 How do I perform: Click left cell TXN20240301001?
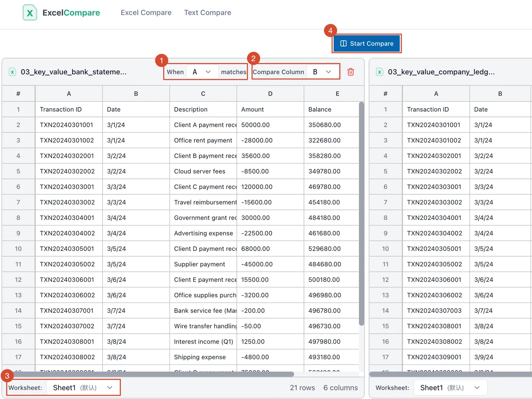tap(69, 125)
